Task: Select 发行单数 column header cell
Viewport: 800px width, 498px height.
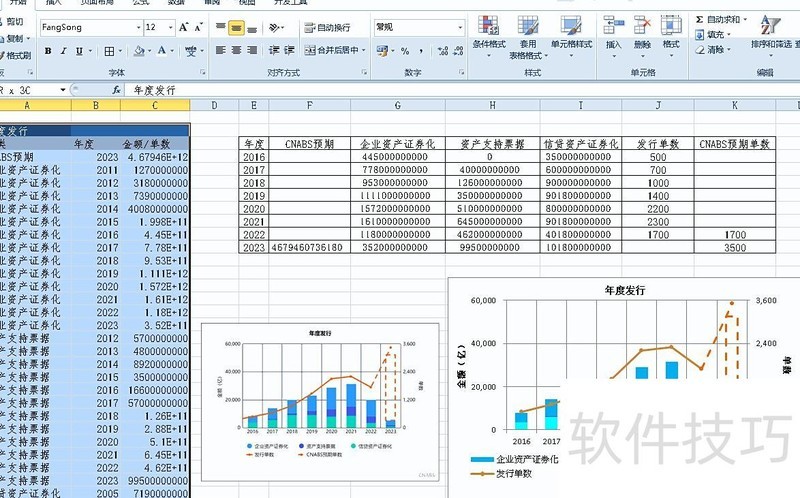Action: [658, 144]
